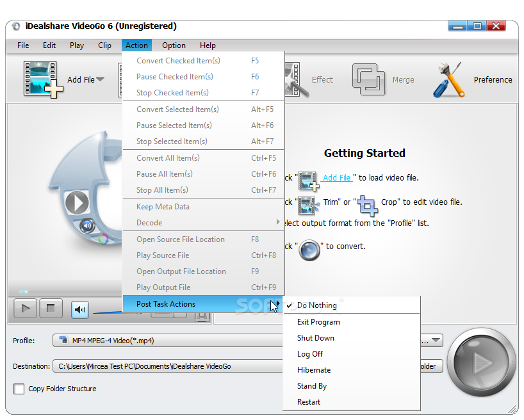This screenshot has height=420, width=524.
Task: Open the Option menu
Action: coord(174,45)
